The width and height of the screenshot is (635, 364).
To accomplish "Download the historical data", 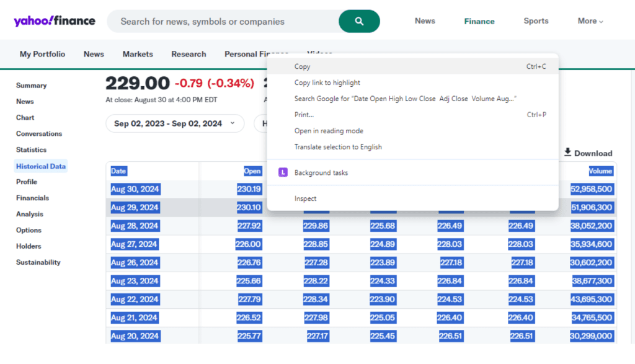I will 587,153.
